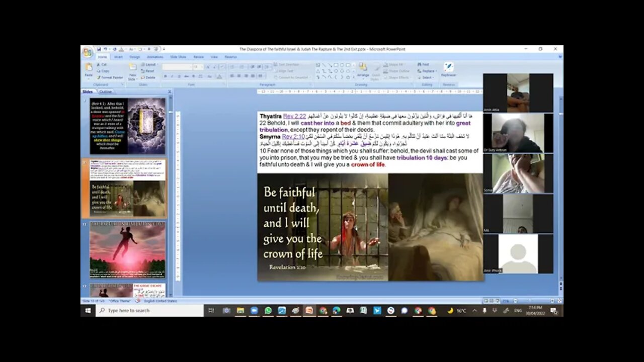Justify the paragraph text
The height and width of the screenshot is (362, 644).
point(253,75)
